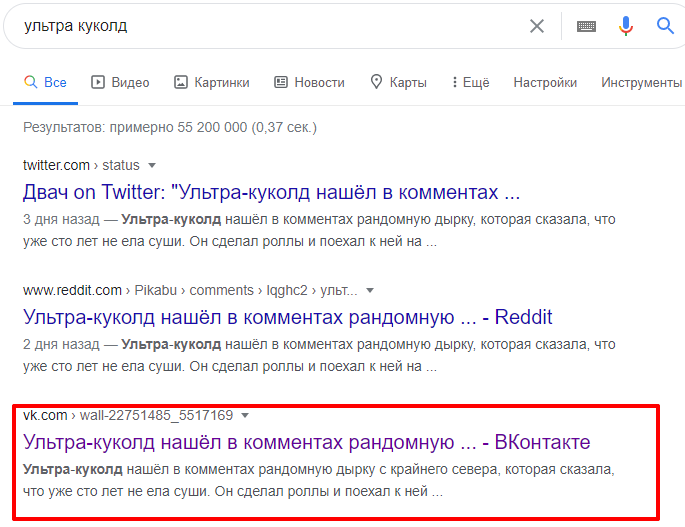
Task: Clear the search query with the X icon
Action: [536, 26]
